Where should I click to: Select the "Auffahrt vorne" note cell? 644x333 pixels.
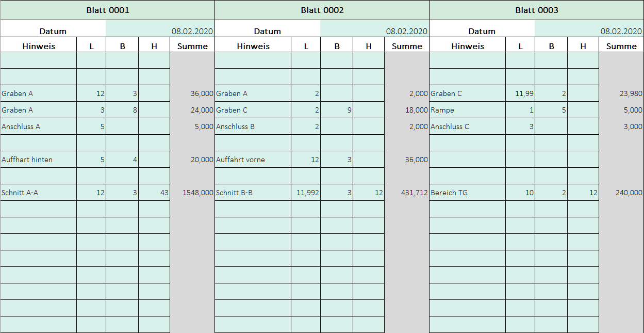click(x=253, y=160)
